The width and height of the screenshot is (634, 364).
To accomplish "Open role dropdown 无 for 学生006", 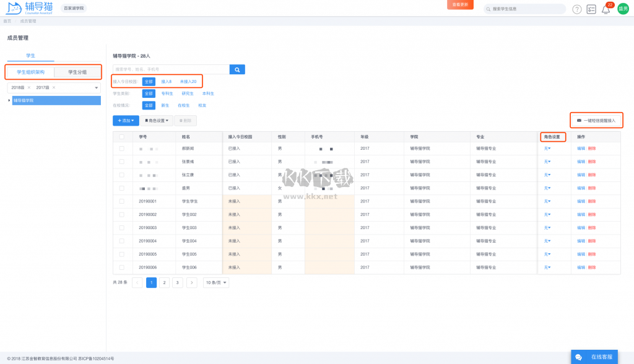I will tap(547, 267).
